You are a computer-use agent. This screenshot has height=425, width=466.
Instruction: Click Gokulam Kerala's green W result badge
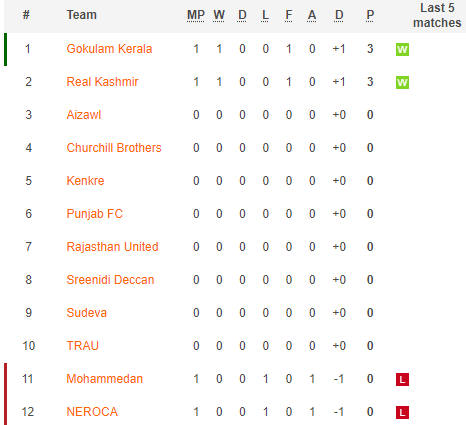coord(402,50)
